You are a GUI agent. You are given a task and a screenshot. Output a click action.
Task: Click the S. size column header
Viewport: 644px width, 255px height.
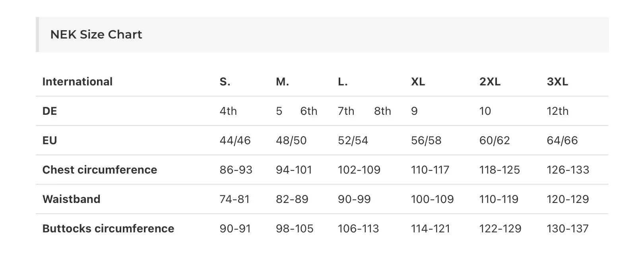225,81
